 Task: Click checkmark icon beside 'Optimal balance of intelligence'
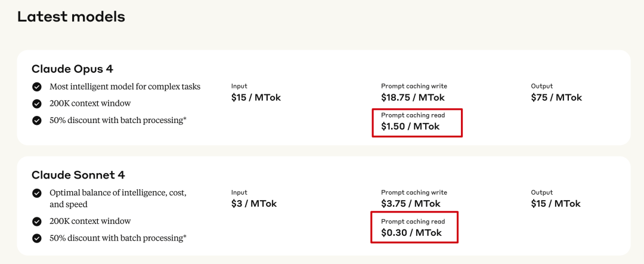pyautogui.click(x=37, y=193)
